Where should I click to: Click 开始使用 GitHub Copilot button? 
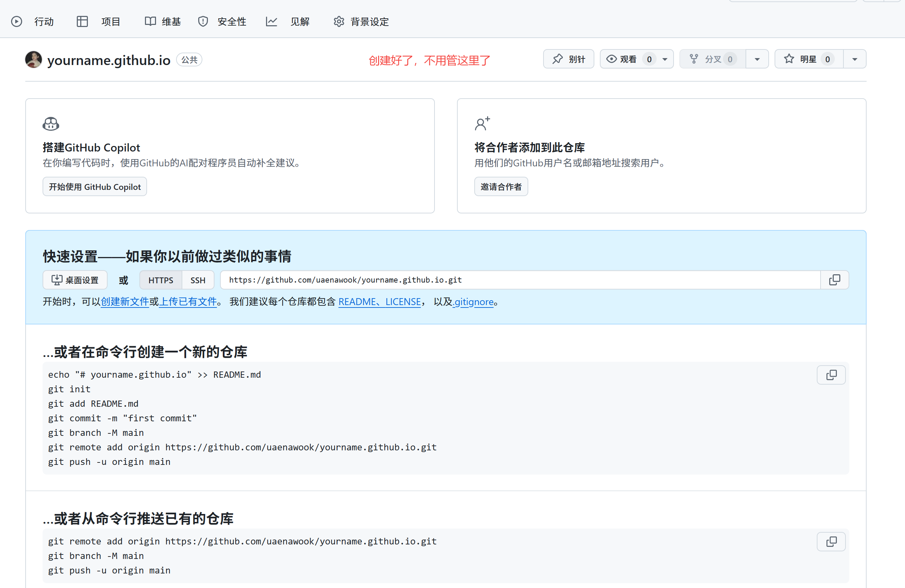pyautogui.click(x=95, y=187)
